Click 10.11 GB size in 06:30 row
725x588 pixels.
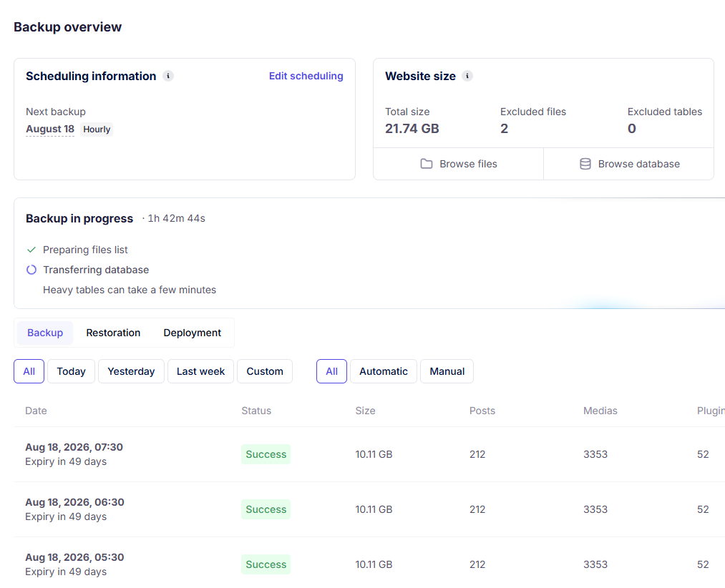[x=374, y=509]
